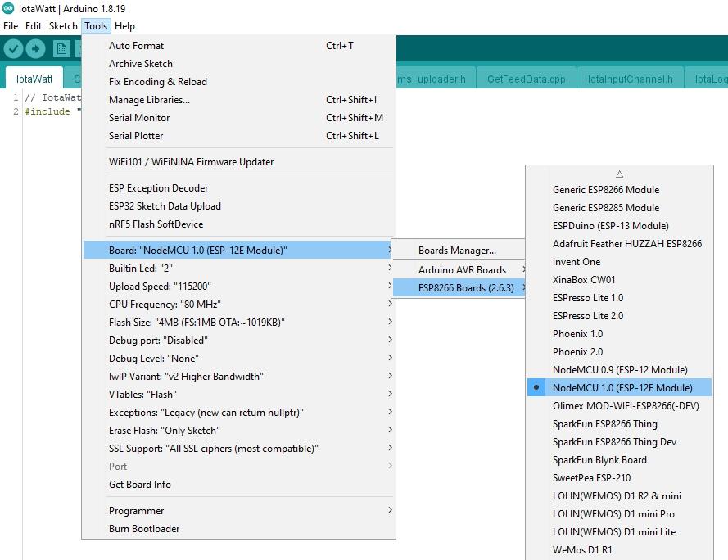The width and height of the screenshot is (728, 560).
Task: Select ESPresso Lite 1.0 board
Action: pyautogui.click(x=619, y=298)
